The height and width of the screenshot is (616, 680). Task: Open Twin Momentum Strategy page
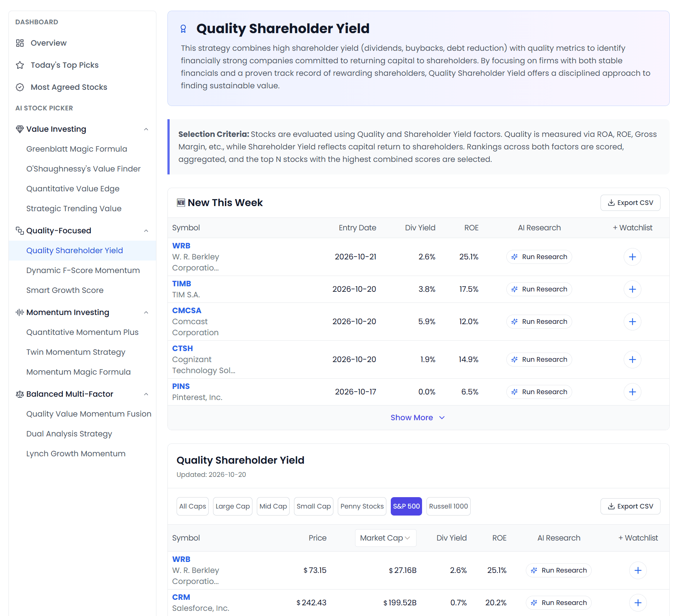click(76, 352)
